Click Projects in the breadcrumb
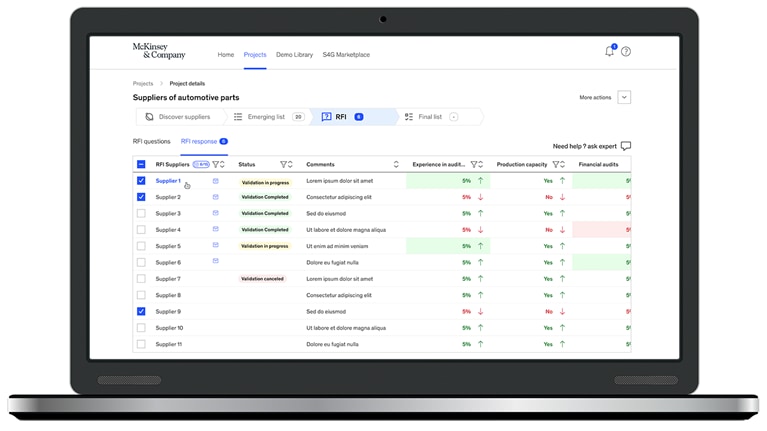This screenshot has height=431, width=767. tap(143, 84)
